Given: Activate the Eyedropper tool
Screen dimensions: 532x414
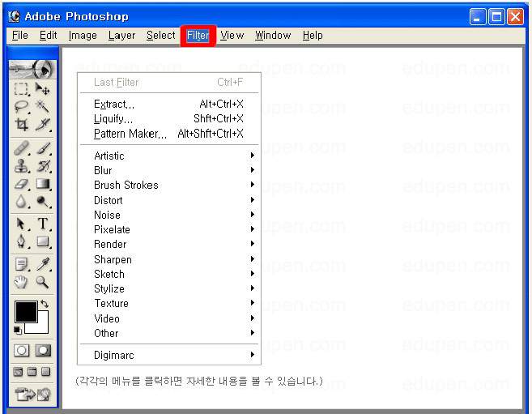Looking at the screenshot, I should point(43,264).
